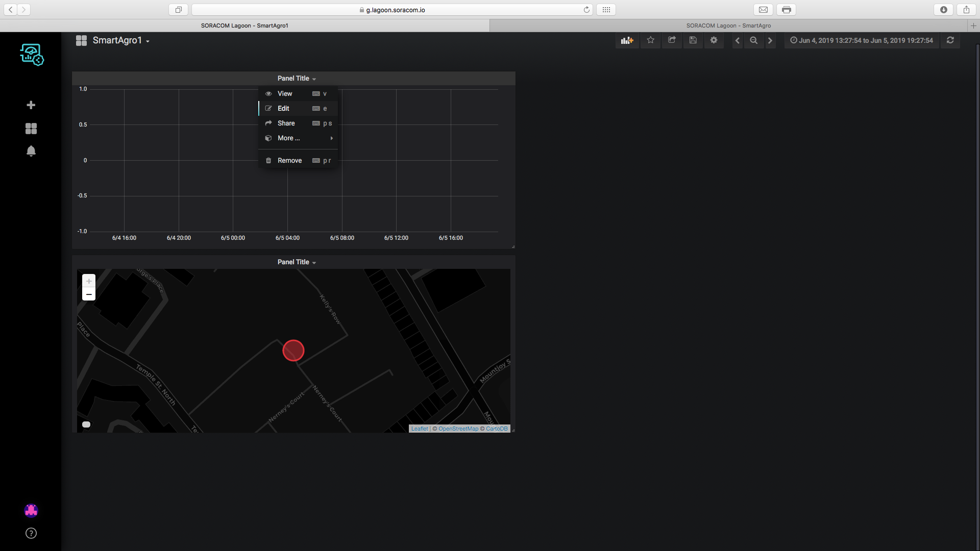
Task: Refresh the dashboard
Action: tap(950, 40)
